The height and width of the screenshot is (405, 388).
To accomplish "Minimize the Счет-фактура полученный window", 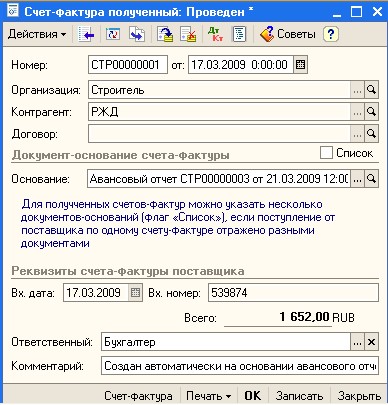I will (x=337, y=12).
